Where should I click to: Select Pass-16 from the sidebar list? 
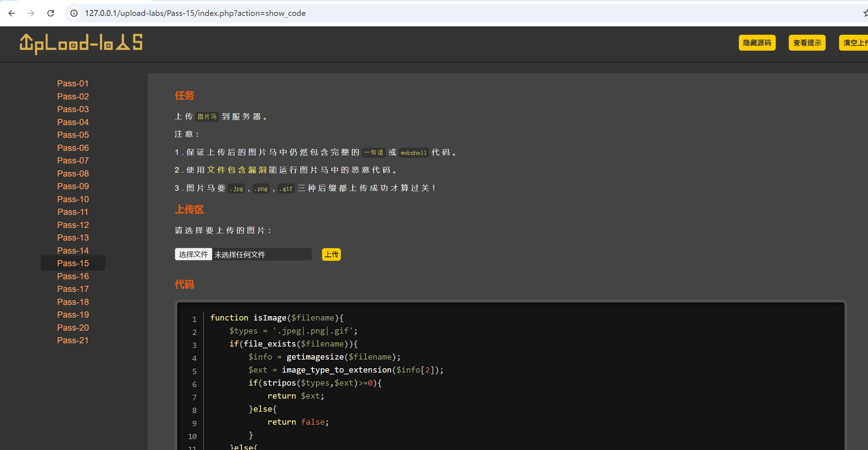pos(73,276)
